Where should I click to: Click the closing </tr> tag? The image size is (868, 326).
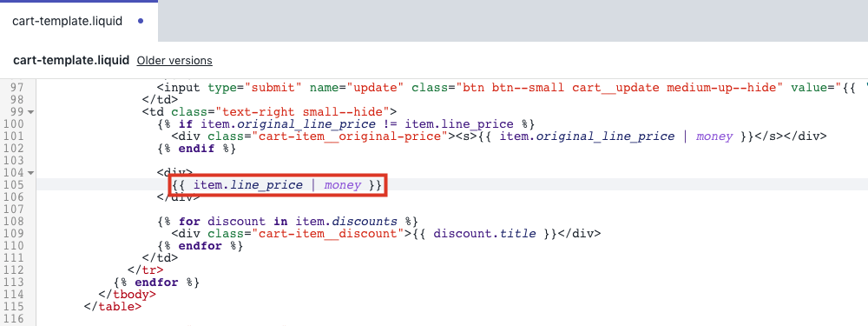point(146,270)
